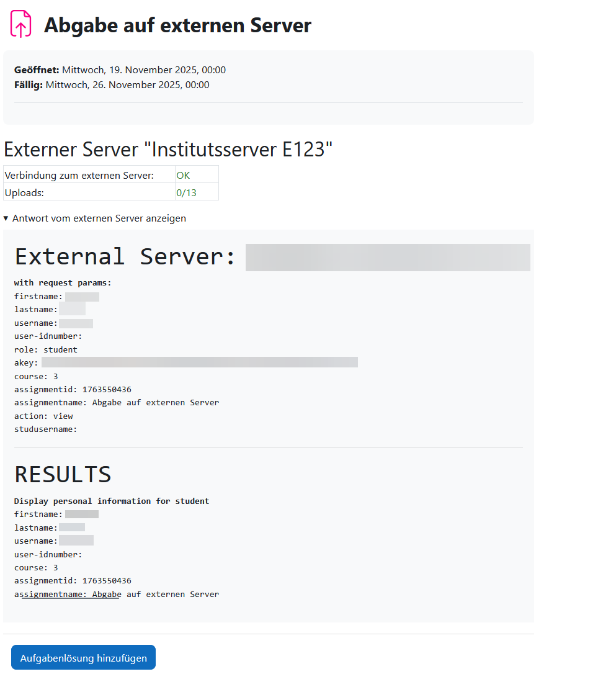Click the "Fällig" due date line
The image size is (616, 674).
[112, 85]
